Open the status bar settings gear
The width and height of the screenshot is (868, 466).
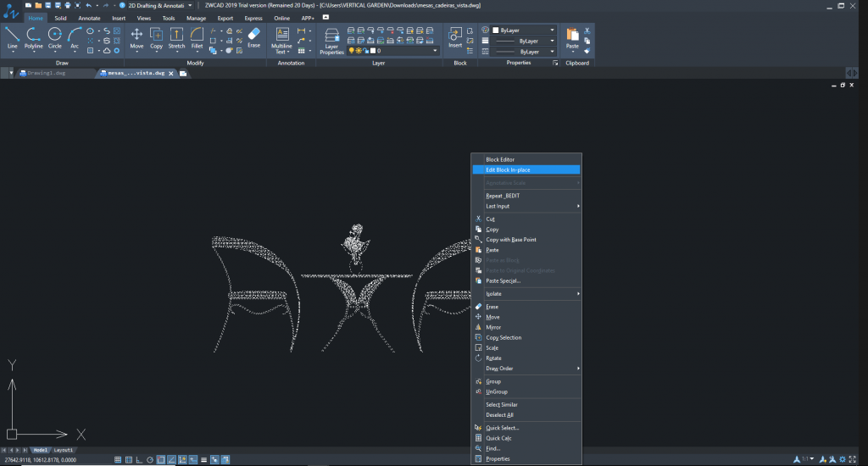(843, 459)
